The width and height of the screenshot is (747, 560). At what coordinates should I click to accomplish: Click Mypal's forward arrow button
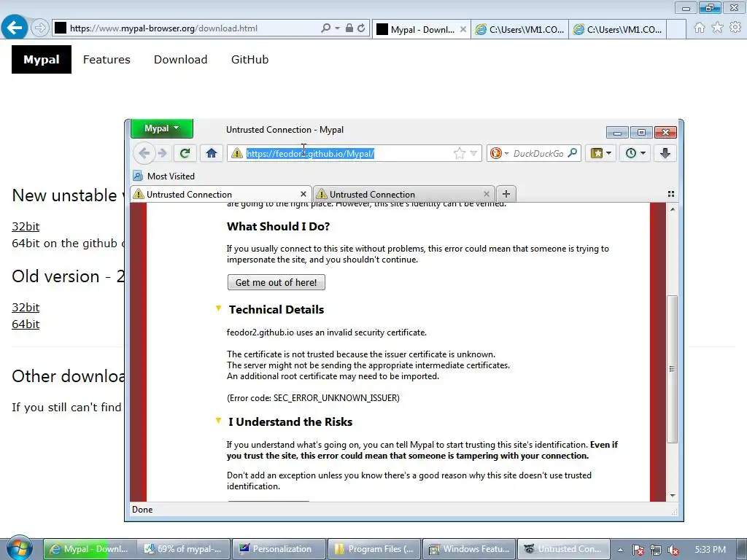(x=163, y=153)
